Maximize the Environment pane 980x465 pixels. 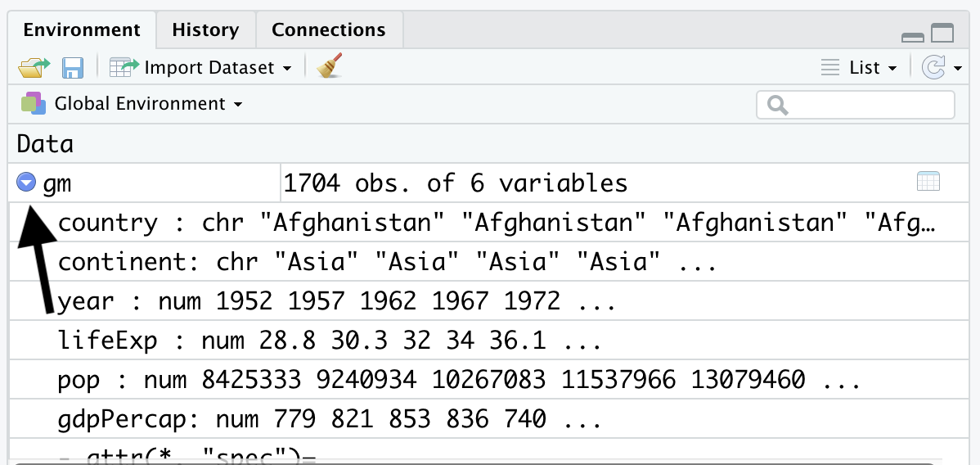[x=942, y=33]
